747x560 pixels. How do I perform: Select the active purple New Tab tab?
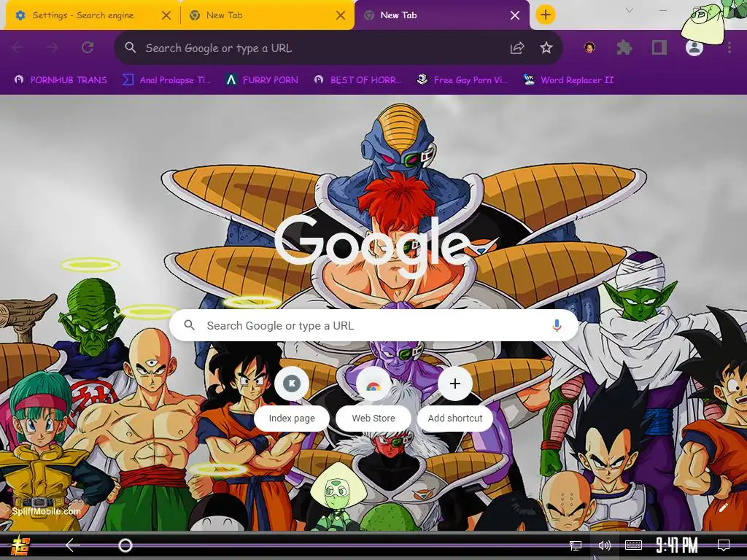441,15
